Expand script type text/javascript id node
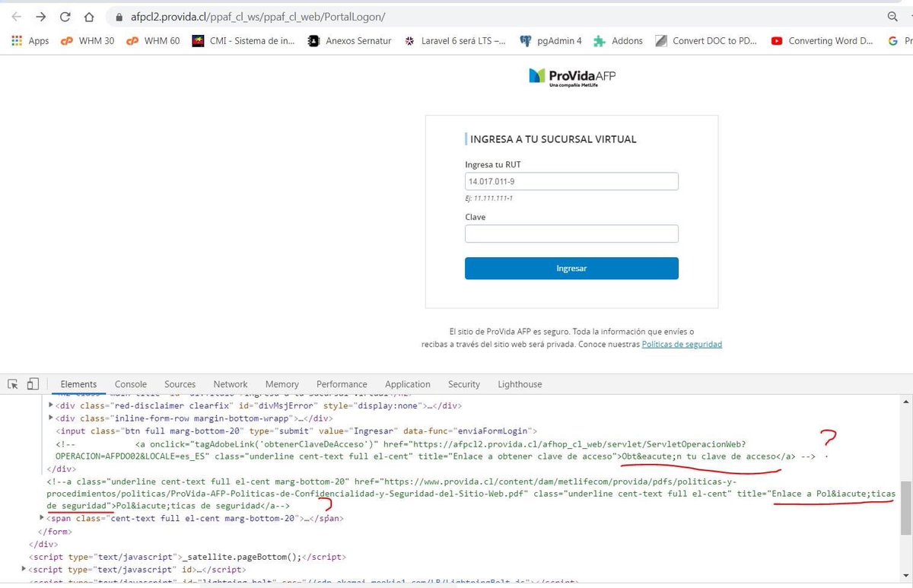This screenshot has width=913, height=588. click(24, 569)
